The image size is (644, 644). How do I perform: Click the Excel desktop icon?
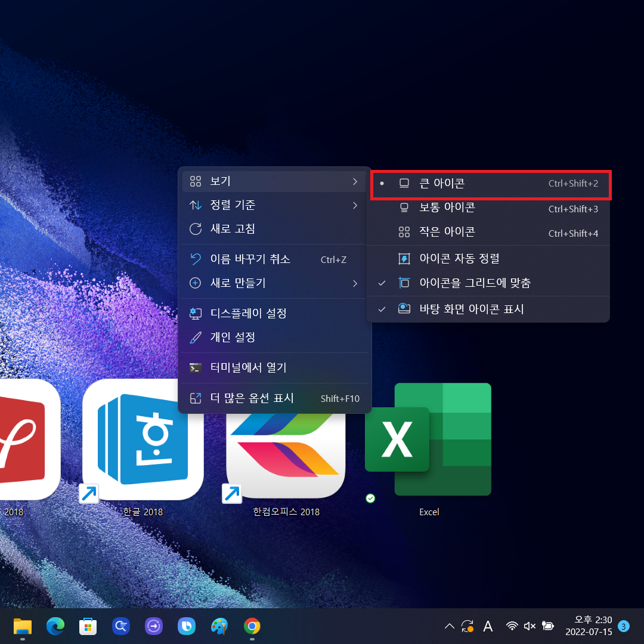[x=428, y=439]
